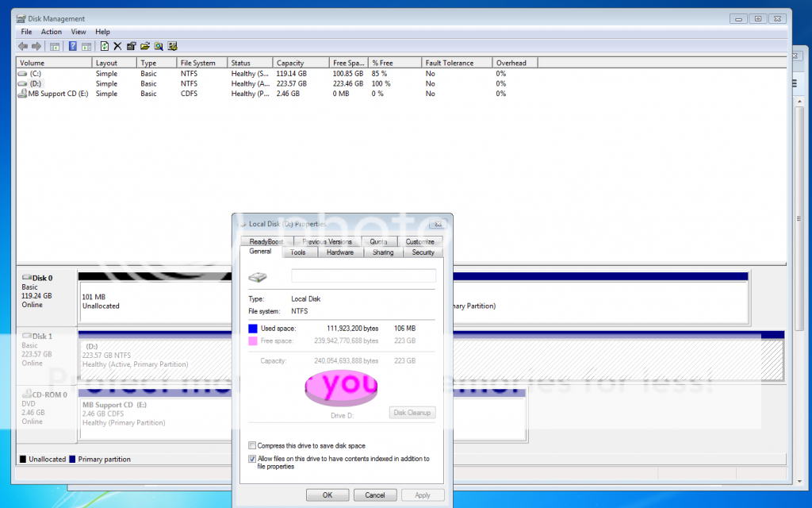Click the Back arrow toolbar icon

pyautogui.click(x=23, y=46)
